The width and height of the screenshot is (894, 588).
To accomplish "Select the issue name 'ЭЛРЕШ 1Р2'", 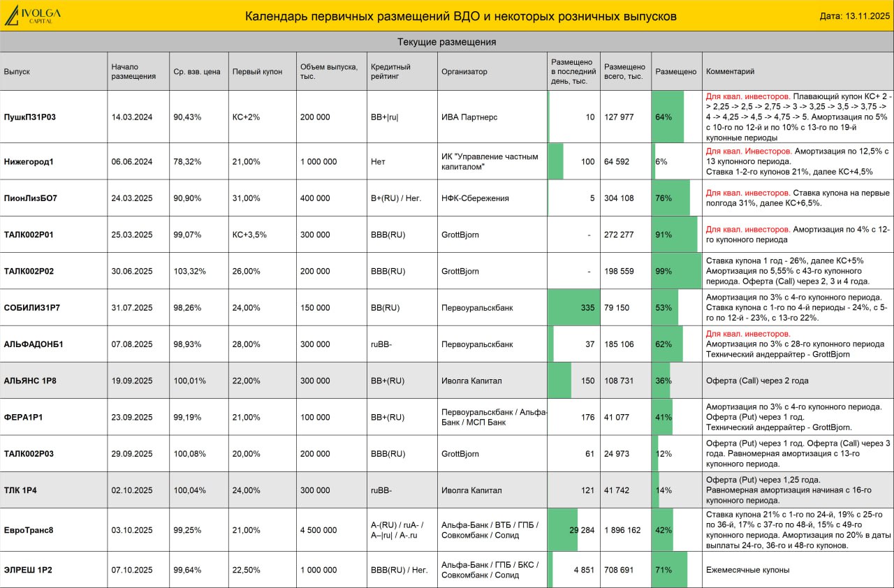I will click(28, 570).
